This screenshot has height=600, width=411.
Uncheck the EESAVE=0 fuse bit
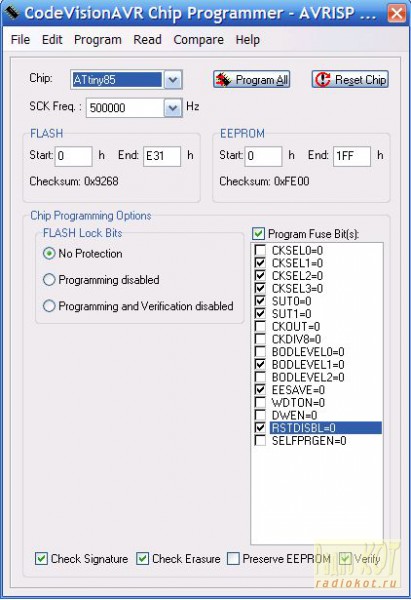(x=260, y=390)
